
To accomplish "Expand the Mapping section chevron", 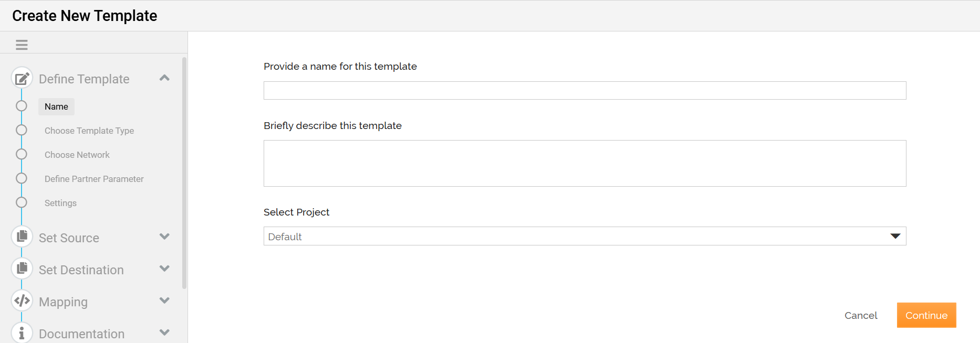I will [164, 301].
